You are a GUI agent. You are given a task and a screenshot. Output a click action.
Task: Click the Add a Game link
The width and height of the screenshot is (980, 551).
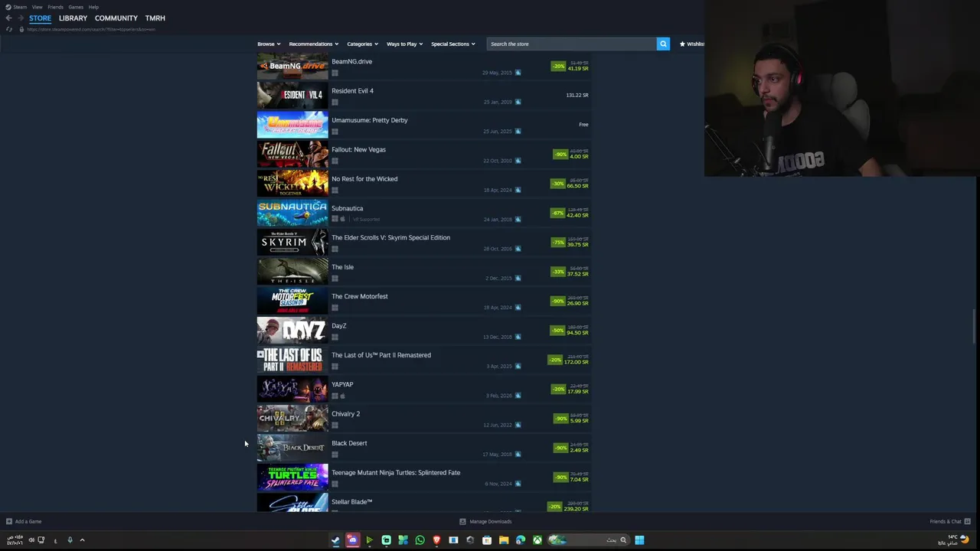(28, 521)
